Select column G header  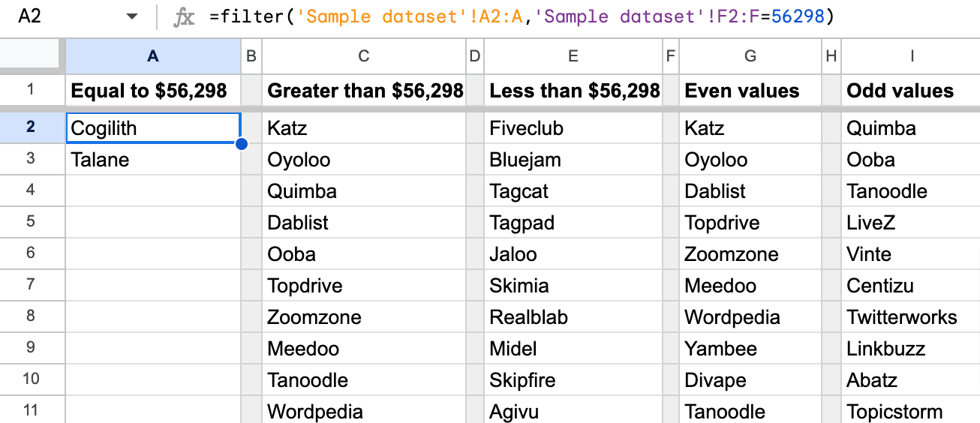coord(750,55)
